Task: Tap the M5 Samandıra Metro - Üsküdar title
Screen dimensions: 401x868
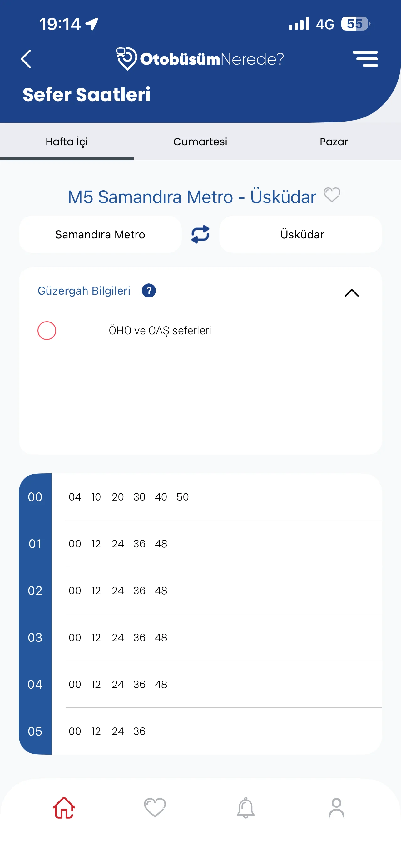Action: 192,197
